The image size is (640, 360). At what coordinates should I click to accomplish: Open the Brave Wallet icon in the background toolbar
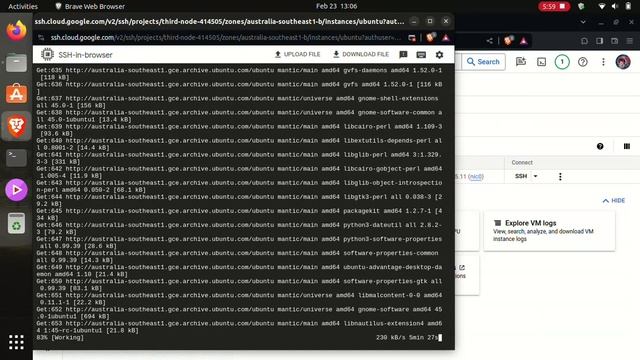(615, 41)
